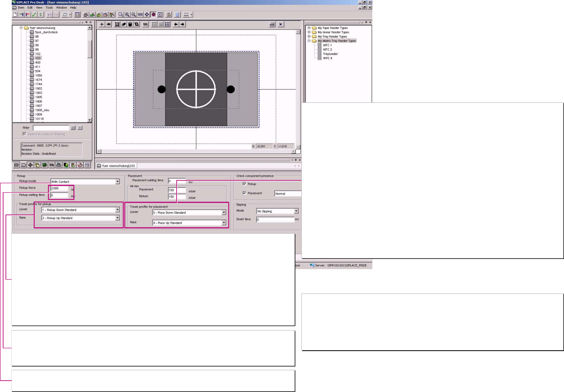Toggle Expand all nodes on filtering checkbox
Screen dimensions: 564x392
pos(24,134)
